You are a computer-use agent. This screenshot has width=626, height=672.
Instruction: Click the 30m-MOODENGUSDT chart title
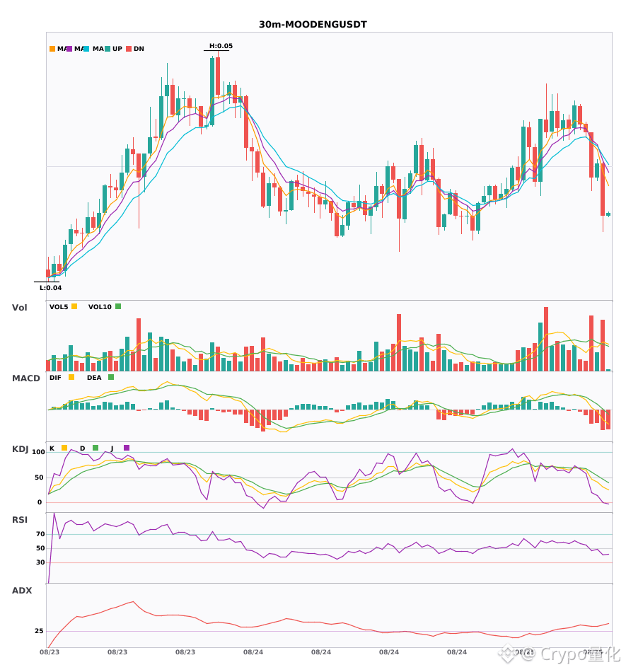click(313, 25)
